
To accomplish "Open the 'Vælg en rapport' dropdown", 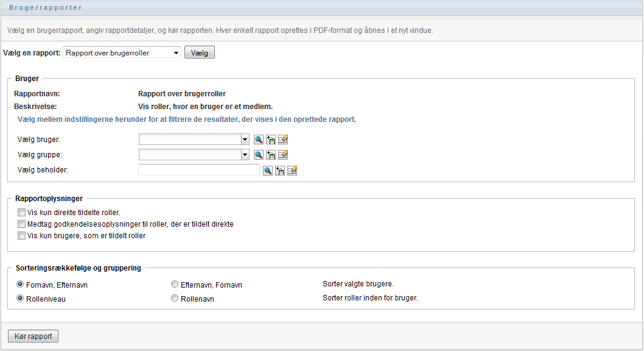I will pos(122,53).
